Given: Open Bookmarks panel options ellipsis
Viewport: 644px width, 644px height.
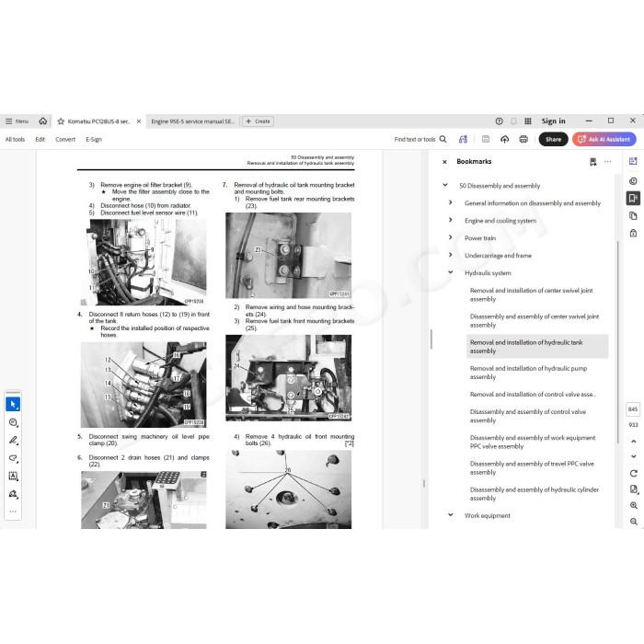Looking at the screenshot, I should tap(607, 162).
